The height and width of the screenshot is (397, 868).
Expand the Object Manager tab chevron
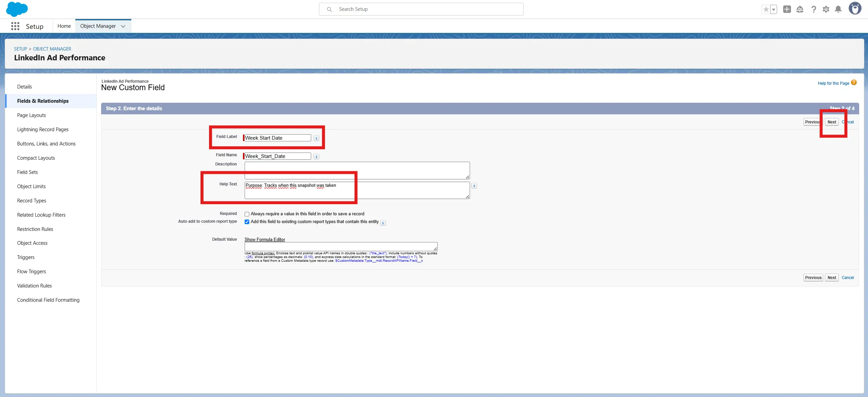[123, 26]
